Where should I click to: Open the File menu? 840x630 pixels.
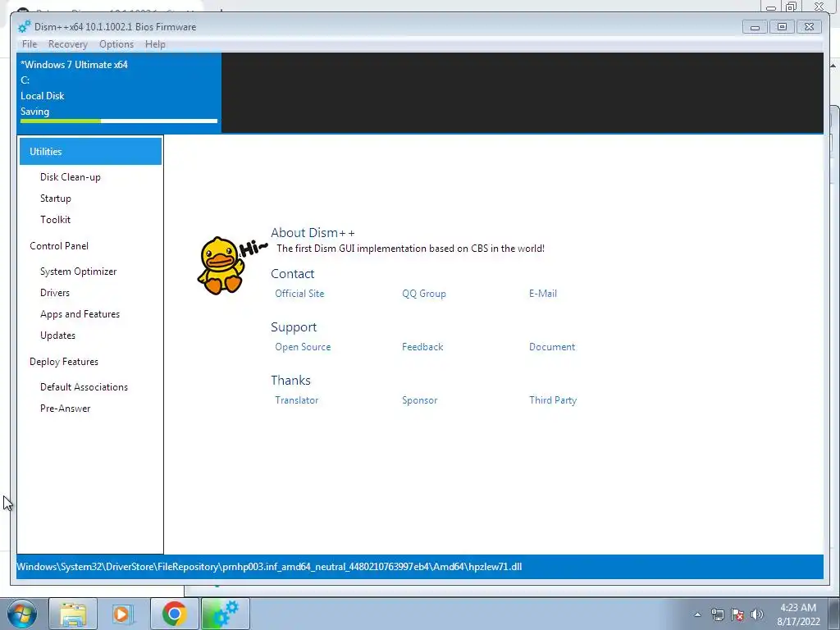[x=30, y=44]
